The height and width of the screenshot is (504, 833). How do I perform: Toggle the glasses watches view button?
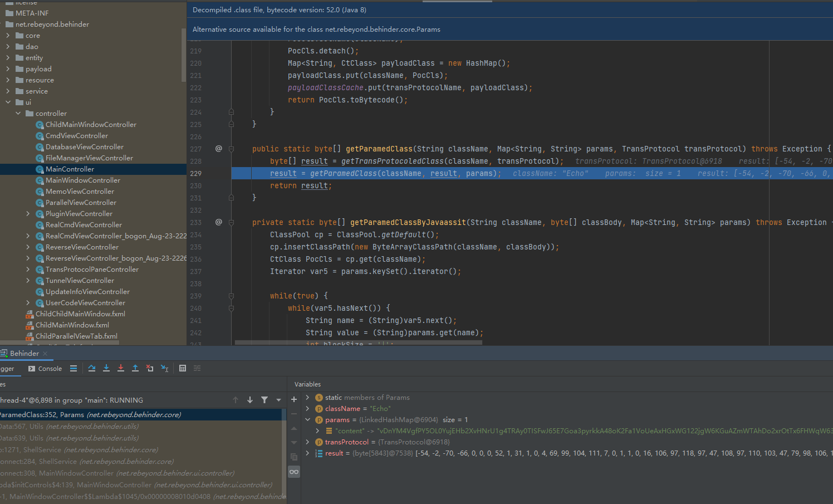pos(294,472)
